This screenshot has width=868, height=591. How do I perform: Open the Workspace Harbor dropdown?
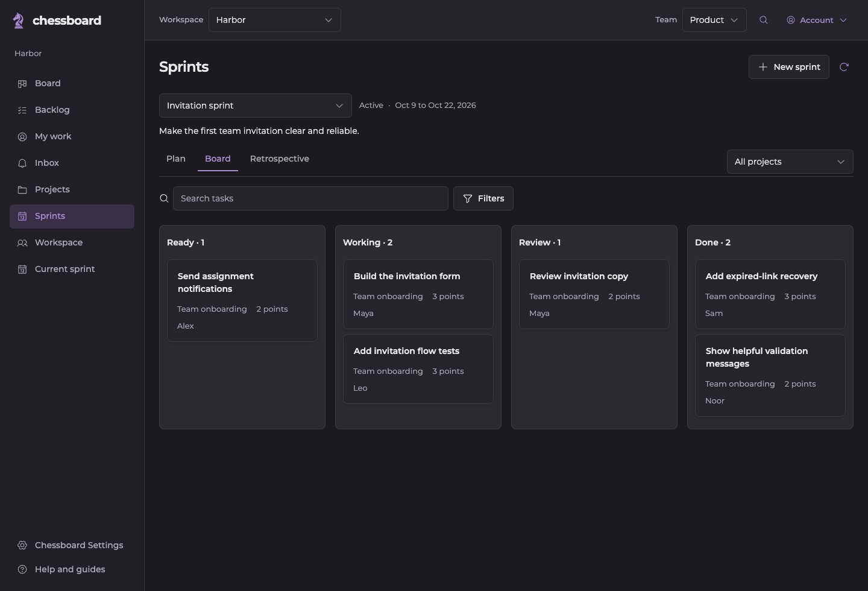point(275,20)
